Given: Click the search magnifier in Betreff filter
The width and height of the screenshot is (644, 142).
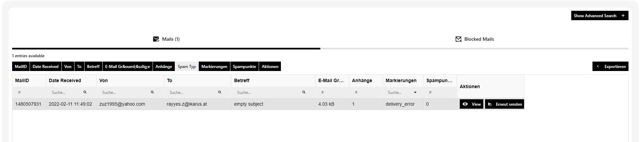Looking at the screenshot, I should click(304, 92).
